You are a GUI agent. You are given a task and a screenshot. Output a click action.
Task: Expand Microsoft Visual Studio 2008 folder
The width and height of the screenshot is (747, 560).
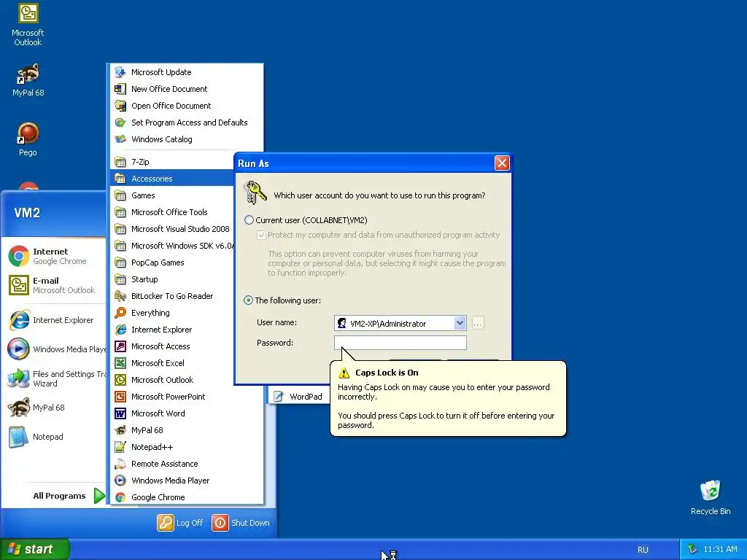point(172,228)
